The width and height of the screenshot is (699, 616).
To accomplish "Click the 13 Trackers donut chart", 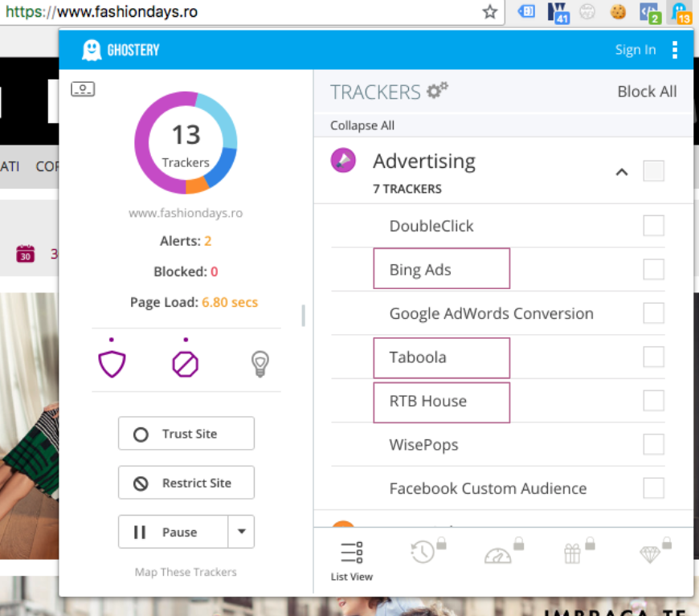I will click(x=186, y=143).
